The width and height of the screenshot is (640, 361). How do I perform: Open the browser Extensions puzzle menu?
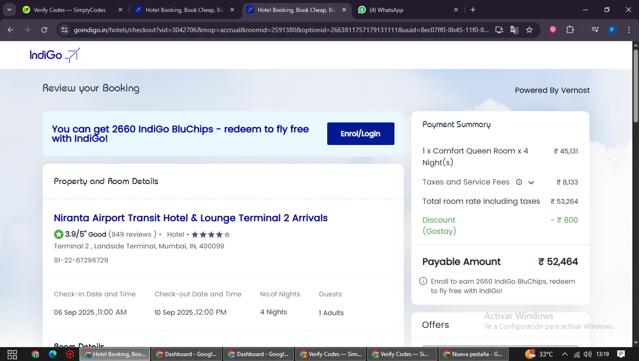click(570, 30)
